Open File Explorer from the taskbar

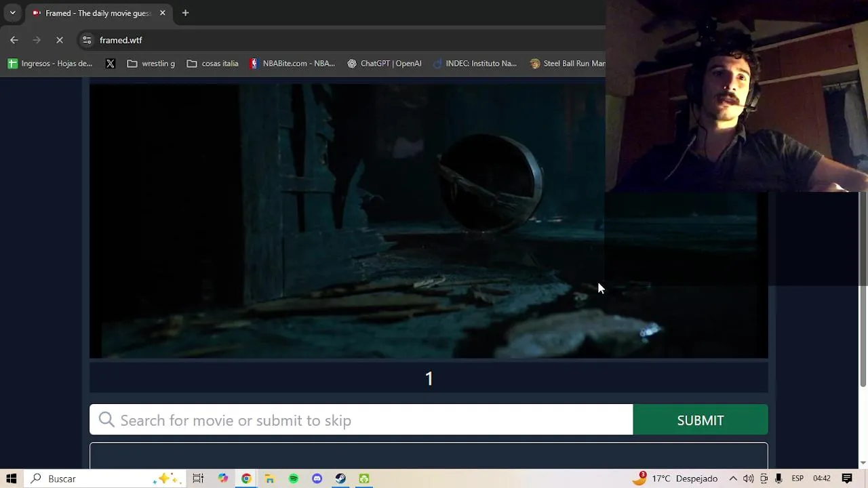pyautogui.click(x=270, y=479)
